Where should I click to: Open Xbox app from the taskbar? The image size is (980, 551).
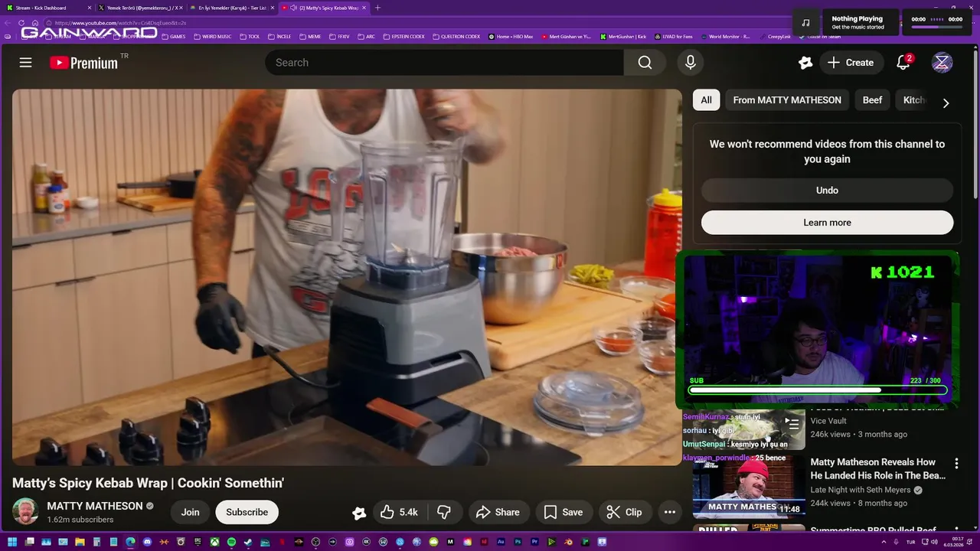pos(214,542)
